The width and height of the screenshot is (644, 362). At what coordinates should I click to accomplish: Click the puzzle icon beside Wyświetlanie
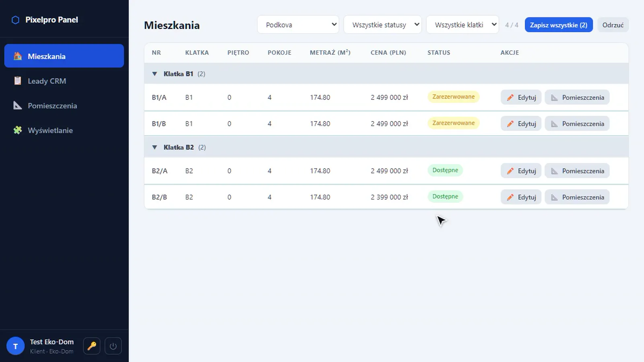[x=18, y=130]
